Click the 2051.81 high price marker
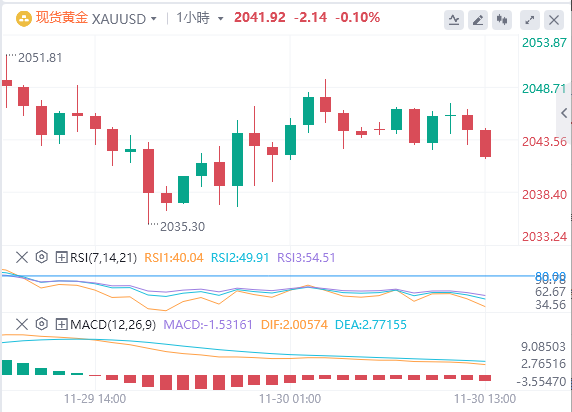Viewport: 572px width, 412px height. click(x=40, y=58)
